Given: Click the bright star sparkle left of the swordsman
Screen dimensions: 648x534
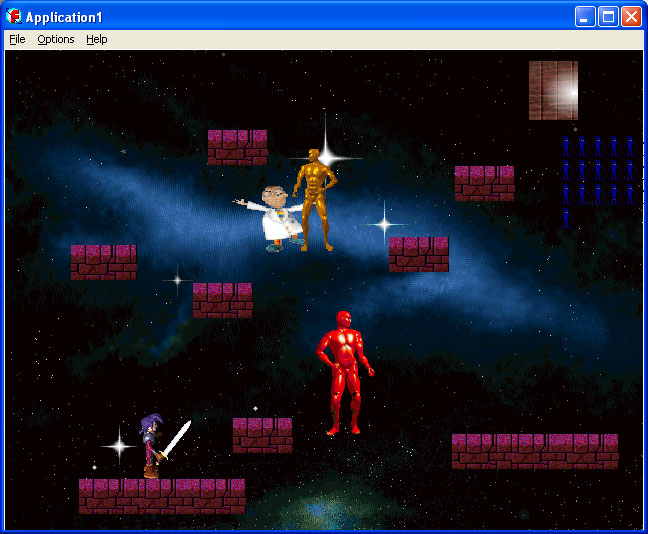Looking at the screenshot, I should click(x=118, y=444).
